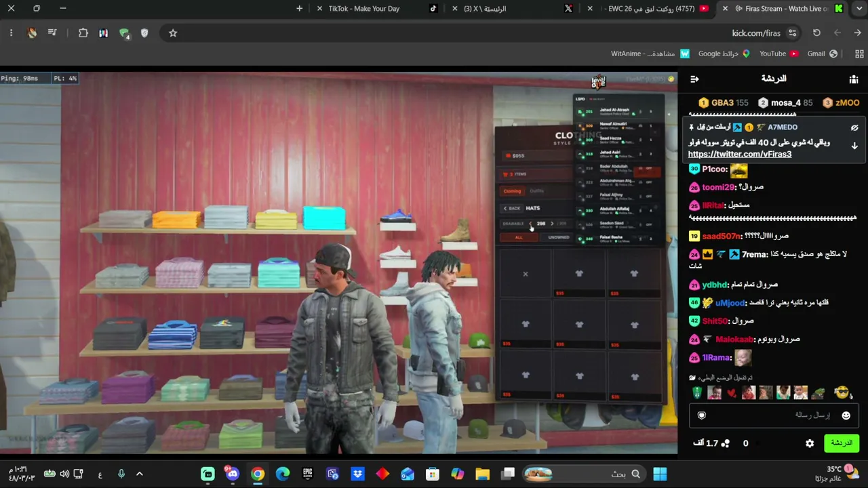Open a new browser tab
868x488 pixels.
coord(300,9)
